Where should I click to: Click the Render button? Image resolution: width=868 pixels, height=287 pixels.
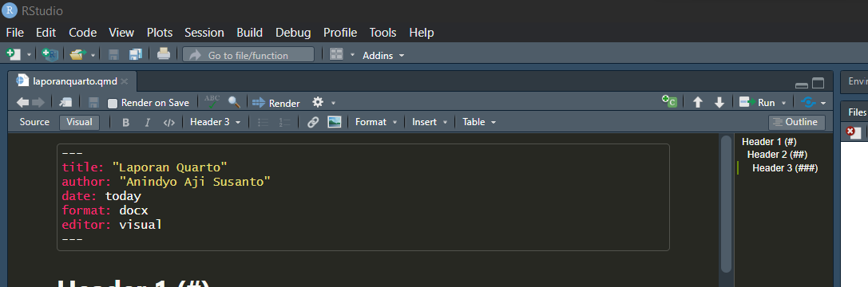click(276, 103)
